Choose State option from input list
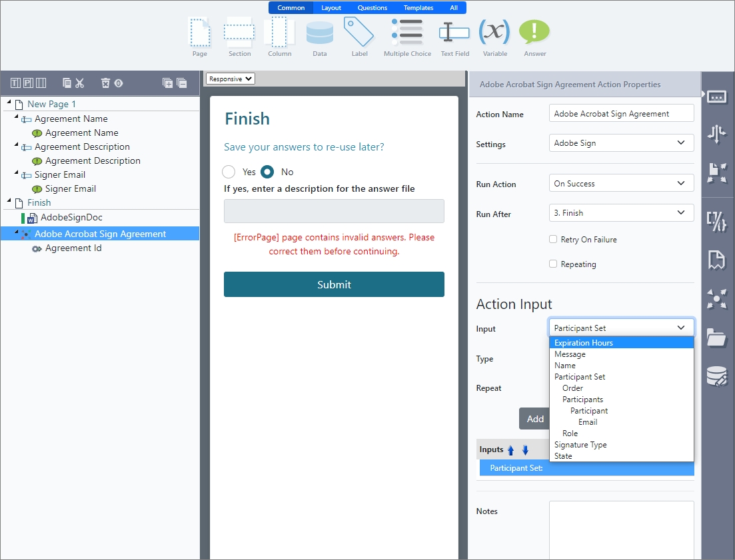The width and height of the screenshot is (735, 560). pyautogui.click(x=621, y=456)
